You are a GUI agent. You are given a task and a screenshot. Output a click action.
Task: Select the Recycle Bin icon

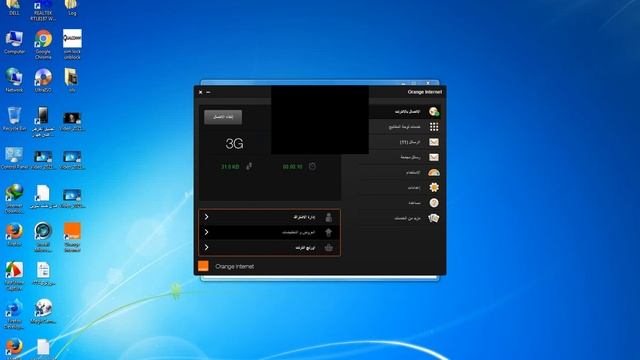pos(14,119)
